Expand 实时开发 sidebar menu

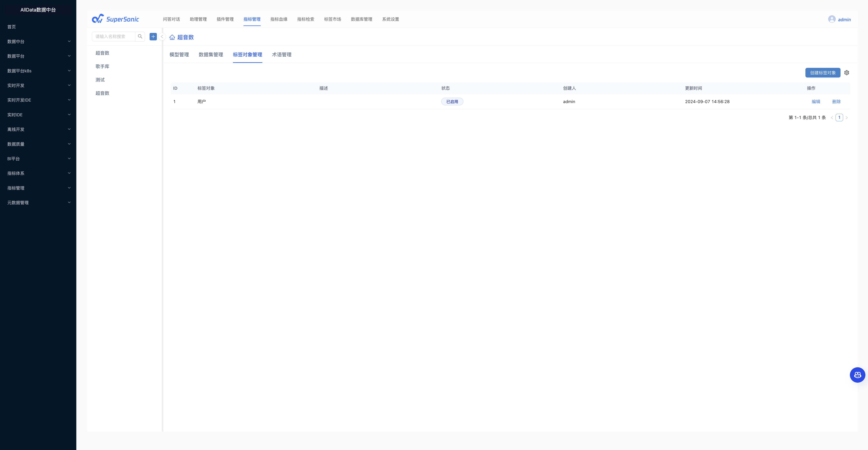[x=38, y=85]
